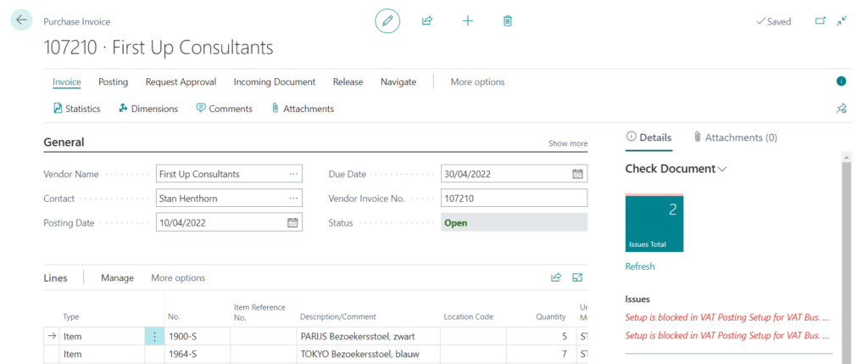Switch to Attachments (0) tab
The width and height of the screenshot is (868, 364).
(x=735, y=137)
